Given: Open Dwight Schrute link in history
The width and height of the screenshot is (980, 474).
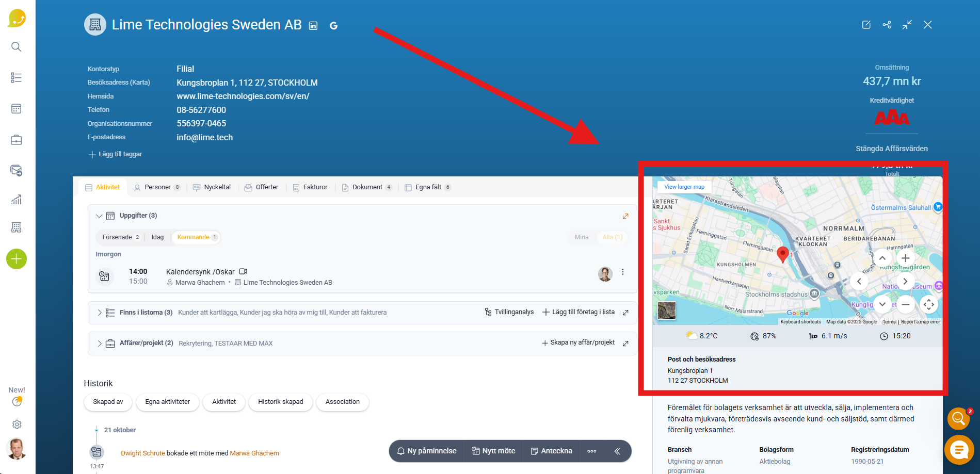Looking at the screenshot, I should click(143, 453).
